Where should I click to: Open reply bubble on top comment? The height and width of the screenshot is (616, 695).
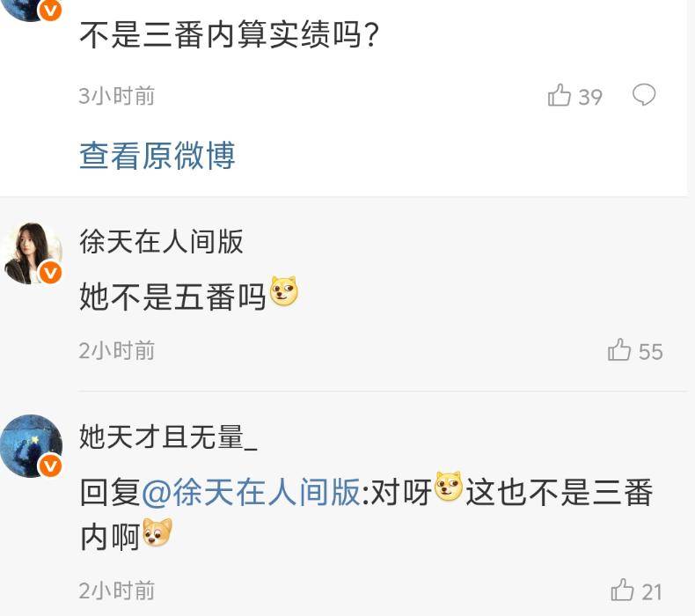(x=644, y=94)
